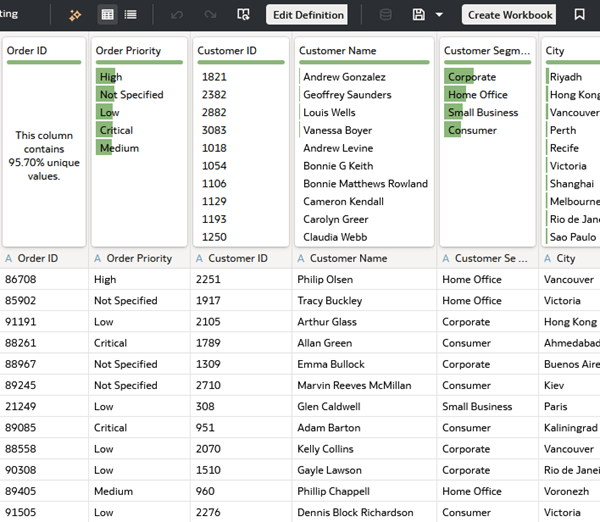The height and width of the screenshot is (522, 600).
Task: Click Customer ID cell 2710
Action: (208, 385)
